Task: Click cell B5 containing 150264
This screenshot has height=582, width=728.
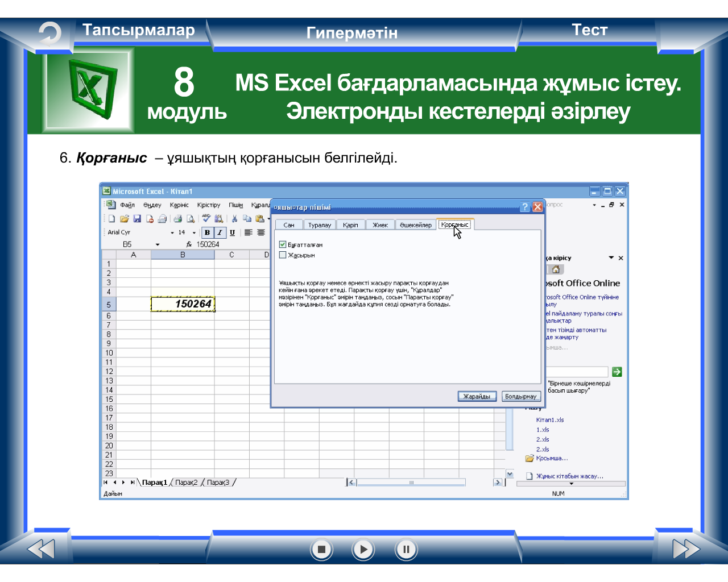Action: 183,304
